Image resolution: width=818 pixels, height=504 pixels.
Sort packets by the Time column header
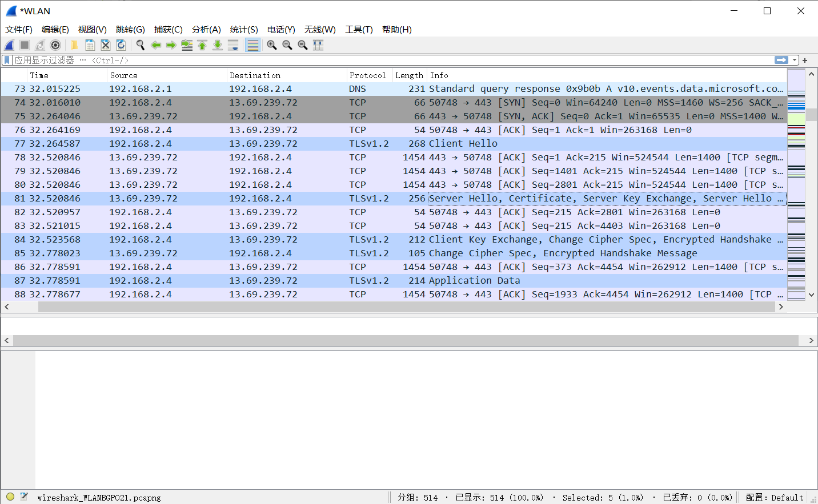point(67,75)
